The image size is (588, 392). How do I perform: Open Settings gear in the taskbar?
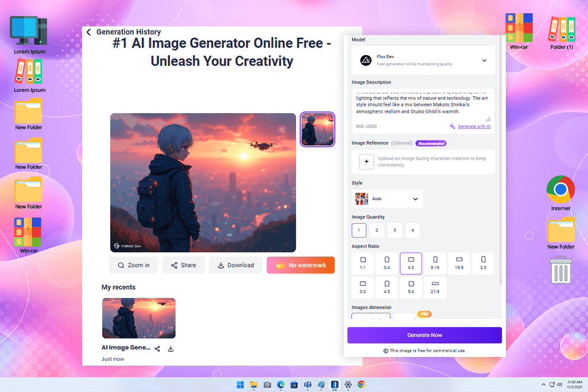[x=348, y=385]
